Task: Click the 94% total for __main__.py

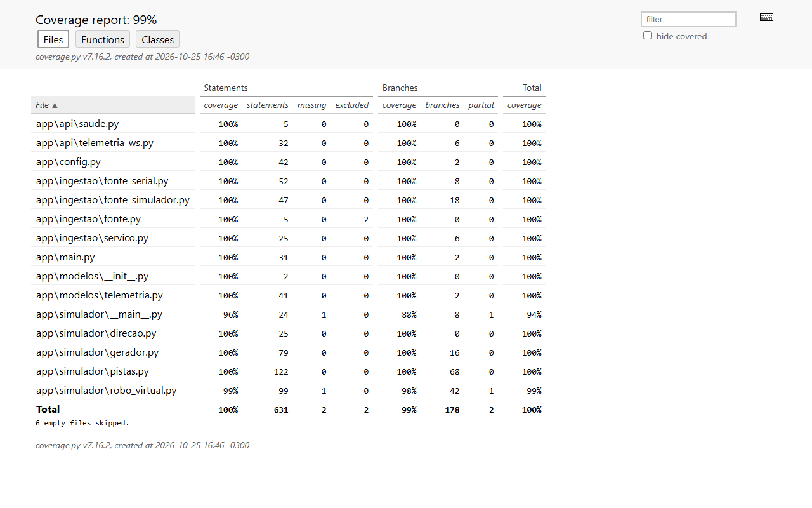Action: [x=534, y=314]
